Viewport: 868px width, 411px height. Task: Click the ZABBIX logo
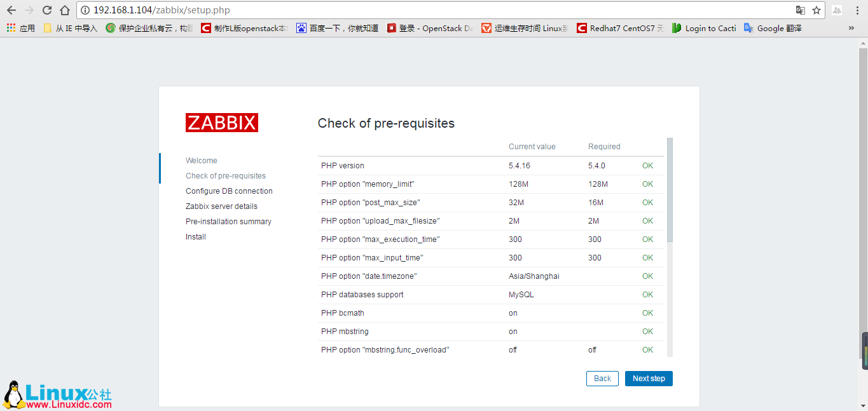tap(221, 122)
